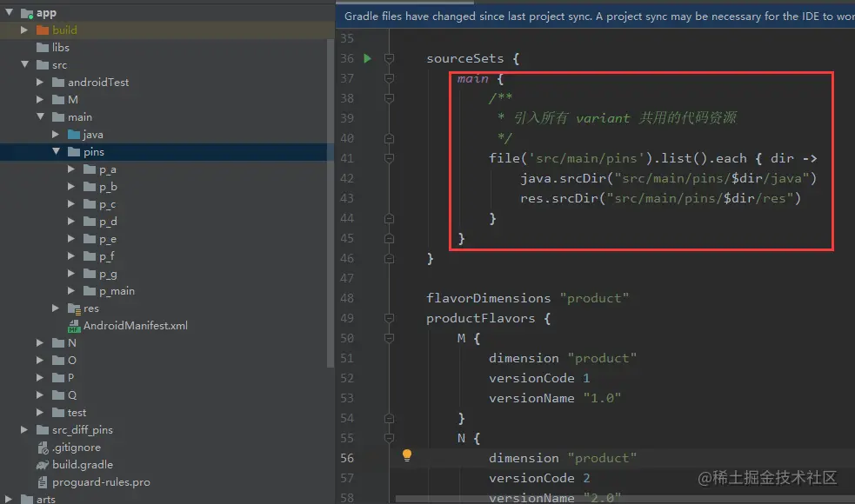Viewport: 855px width, 504px height.
Task: Collapse the src folder node
Action: click(25, 64)
